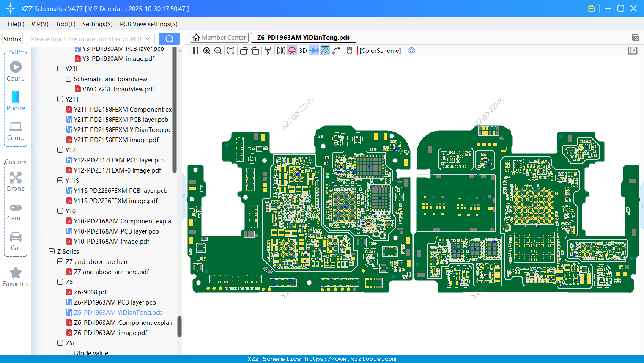Switch to 3D board view

point(303,51)
